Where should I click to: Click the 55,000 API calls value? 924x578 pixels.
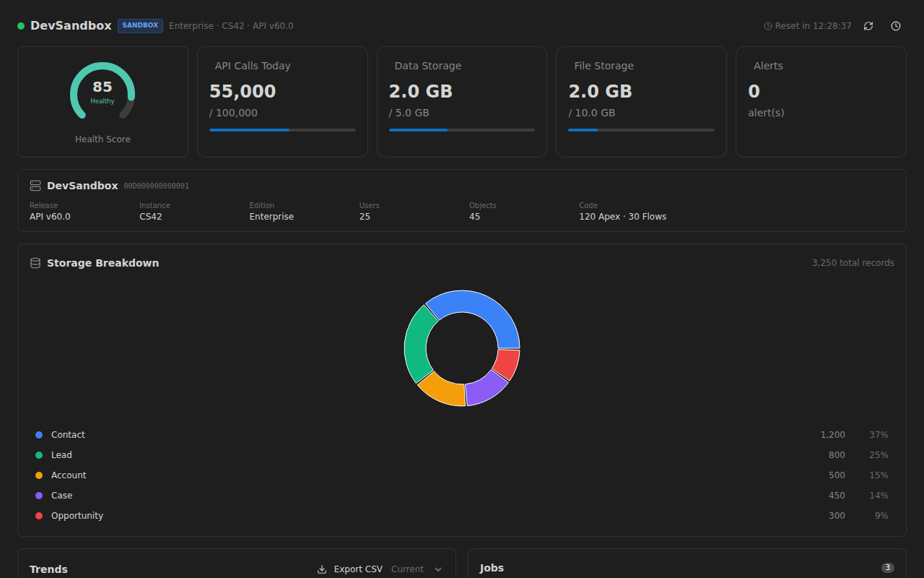click(x=243, y=92)
